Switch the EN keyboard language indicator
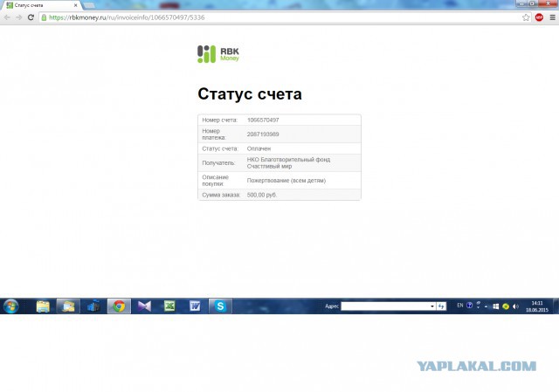This screenshot has height=392, width=559. pos(460,306)
